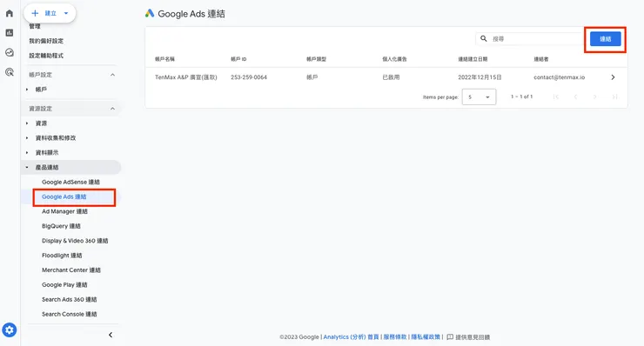Click the feedback icon in footer
644x346 pixels.
[450, 337]
